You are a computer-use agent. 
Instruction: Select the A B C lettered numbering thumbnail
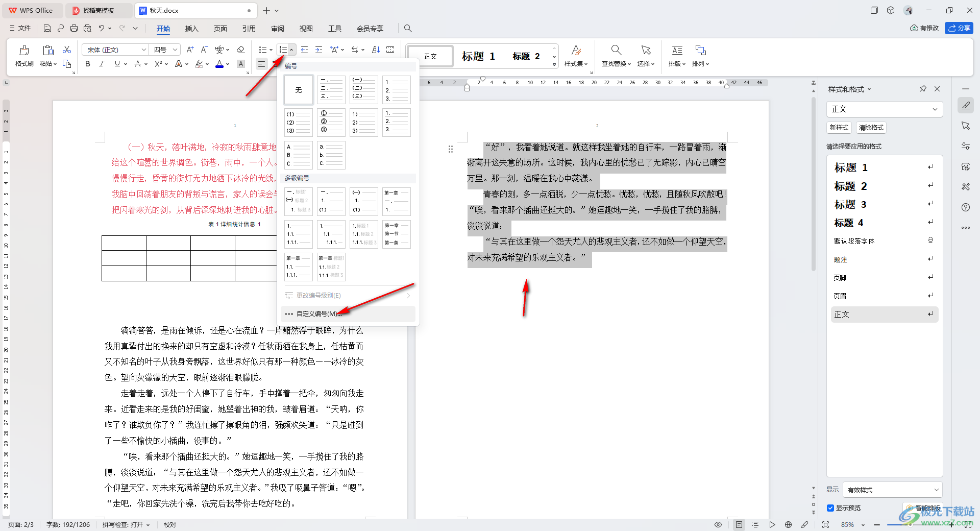click(x=299, y=155)
